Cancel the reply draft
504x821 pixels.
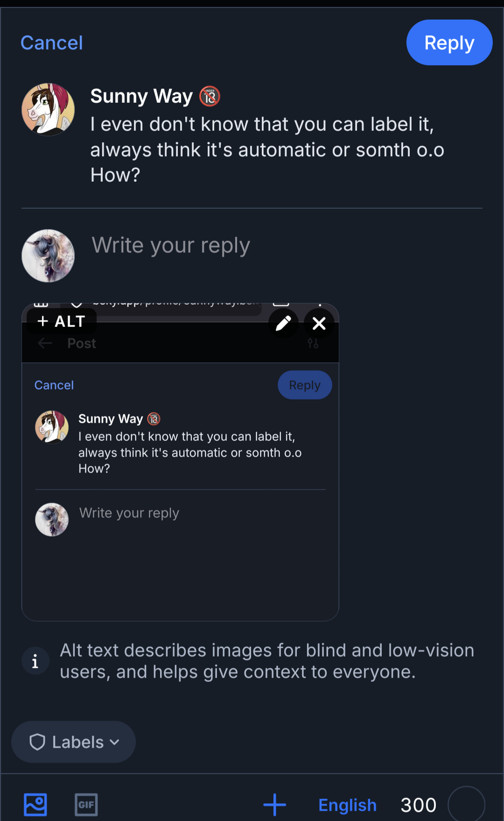52,43
